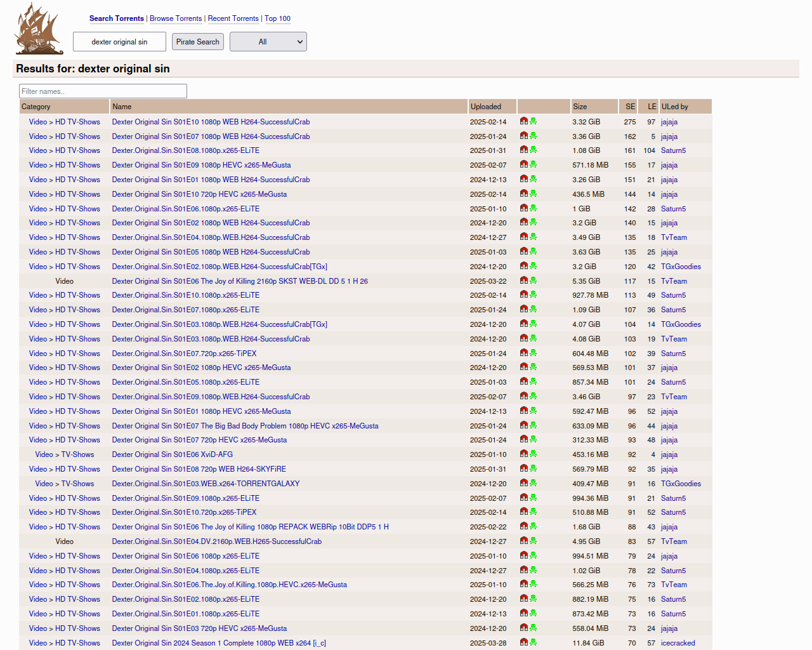Viewport: 812px width, 650px height.
Task: Open the Pirate Bay ship logo
Action: tap(39, 29)
